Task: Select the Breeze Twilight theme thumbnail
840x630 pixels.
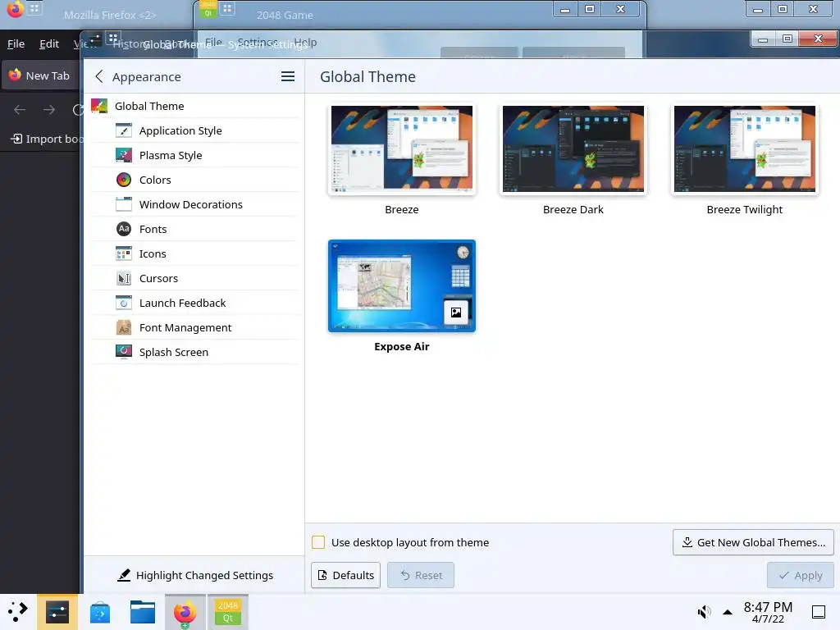Action: [x=745, y=149]
